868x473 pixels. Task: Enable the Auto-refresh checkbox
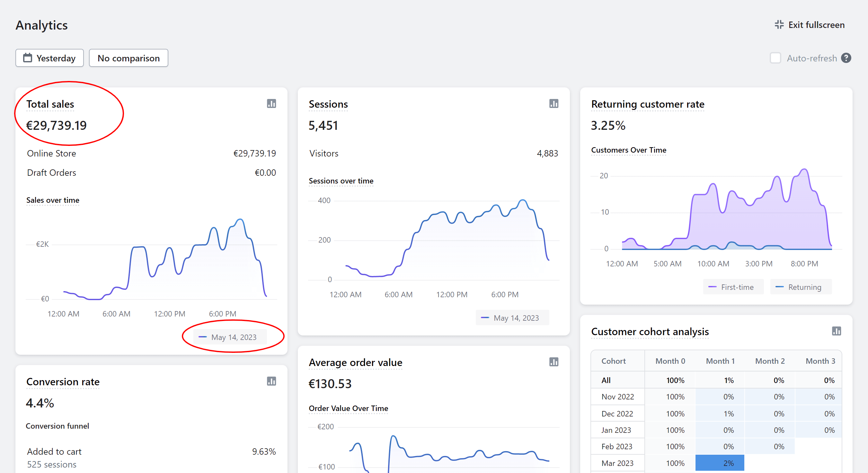point(775,58)
